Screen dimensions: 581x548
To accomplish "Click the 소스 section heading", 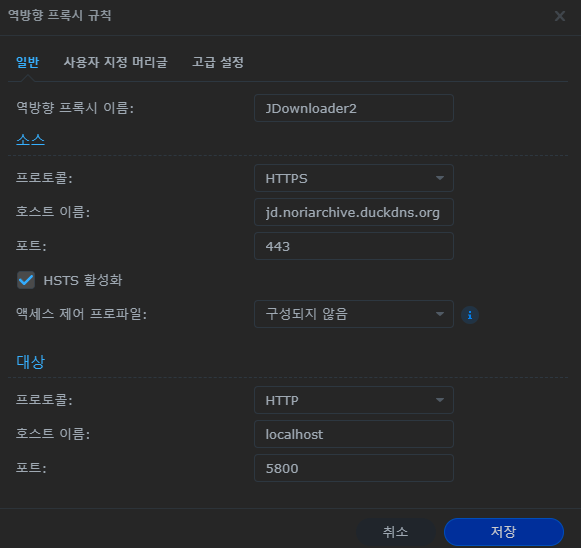I will coord(30,140).
